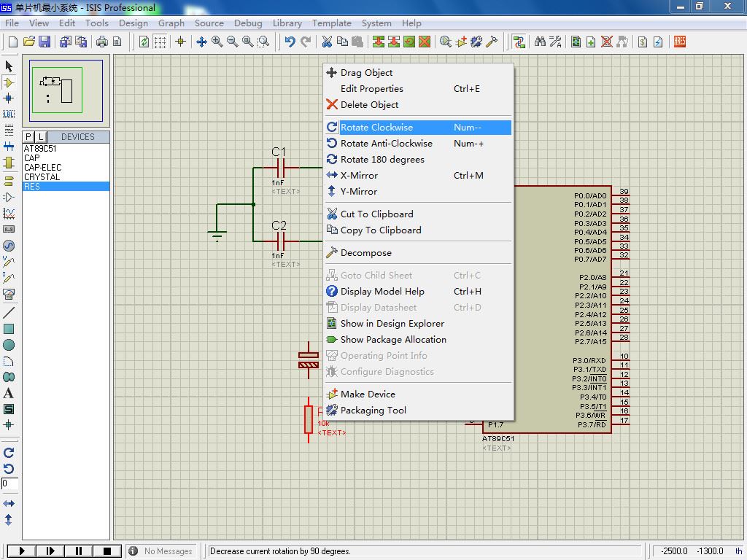Viewport: 747px width, 560px height.
Task: Click the Save design toolbar icon
Action: pos(44,42)
